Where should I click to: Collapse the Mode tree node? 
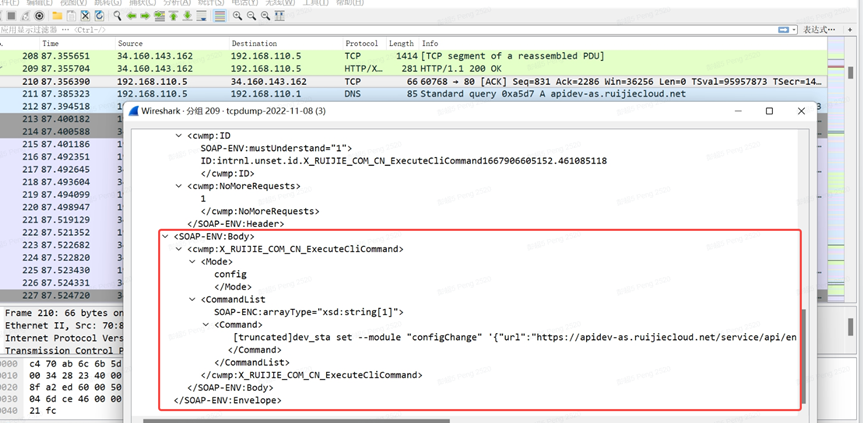tap(192, 262)
